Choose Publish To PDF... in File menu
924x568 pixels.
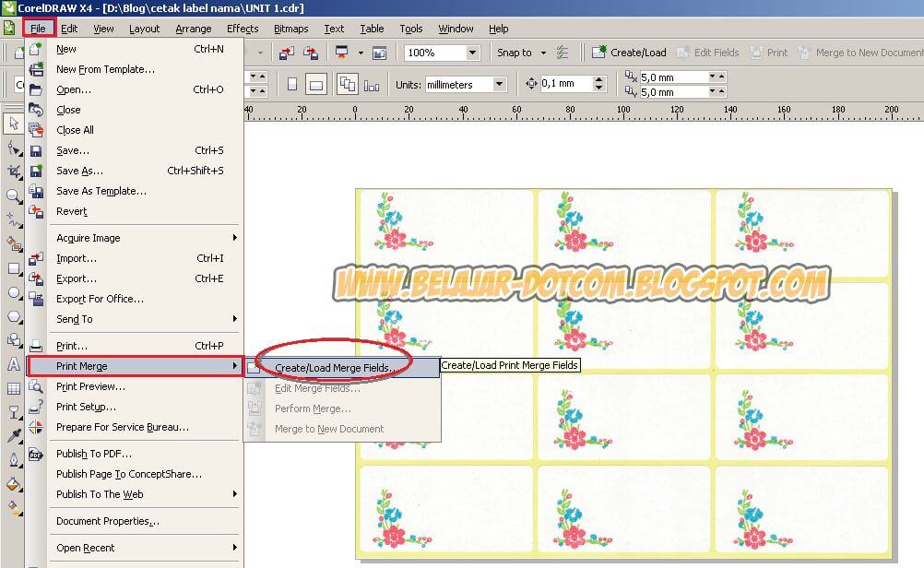135,454
